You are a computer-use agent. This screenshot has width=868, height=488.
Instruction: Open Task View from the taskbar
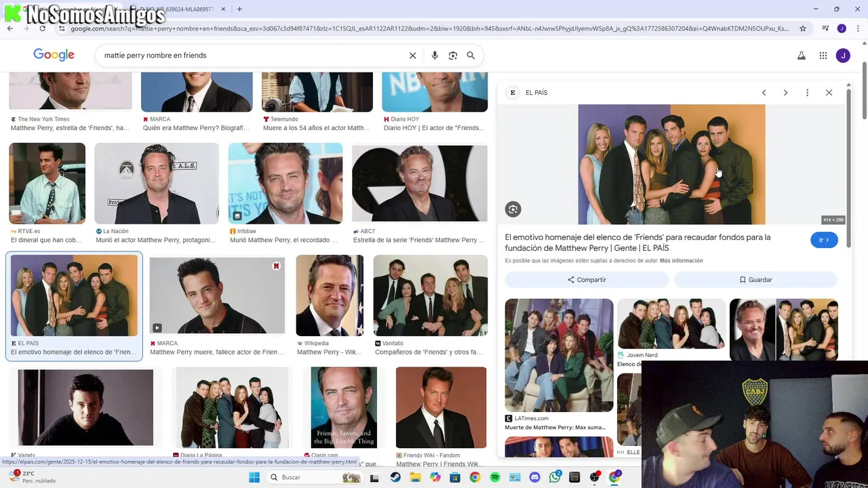[374, 477]
